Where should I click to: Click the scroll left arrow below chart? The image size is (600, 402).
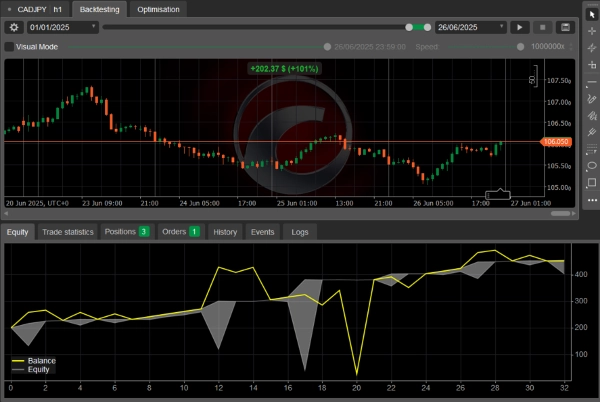6,213
